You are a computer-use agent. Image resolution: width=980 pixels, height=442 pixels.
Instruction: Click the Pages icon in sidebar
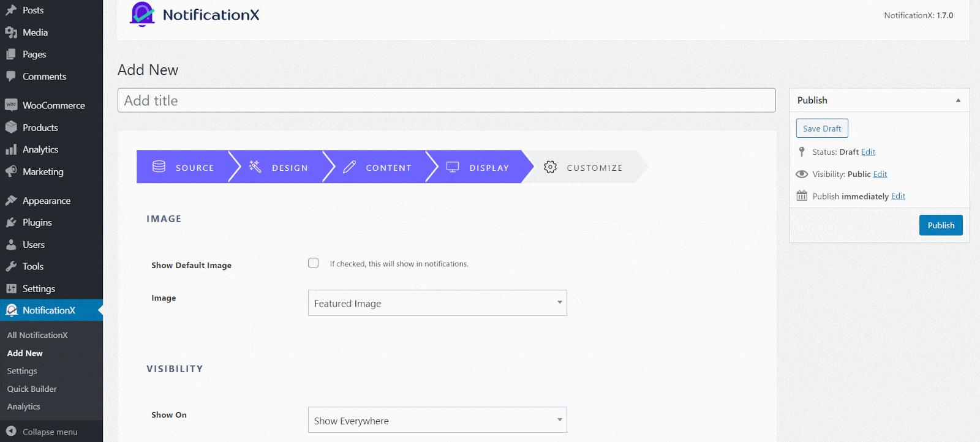click(x=11, y=54)
